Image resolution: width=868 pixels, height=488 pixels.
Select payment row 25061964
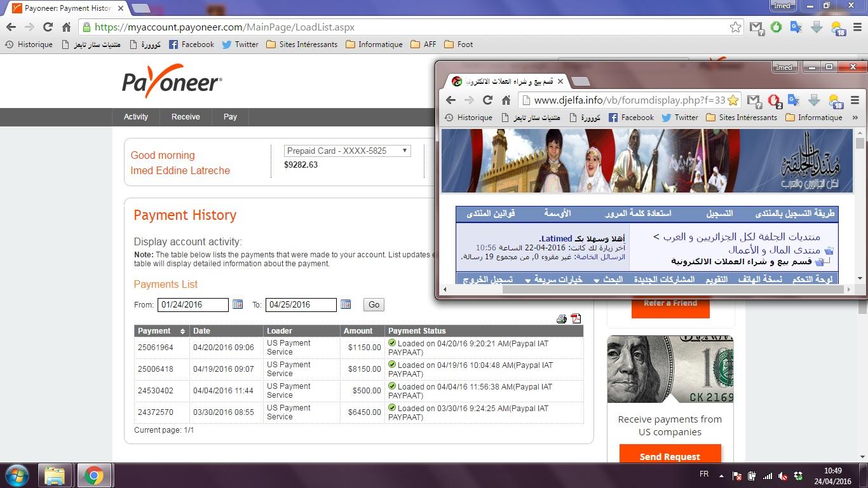358,348
